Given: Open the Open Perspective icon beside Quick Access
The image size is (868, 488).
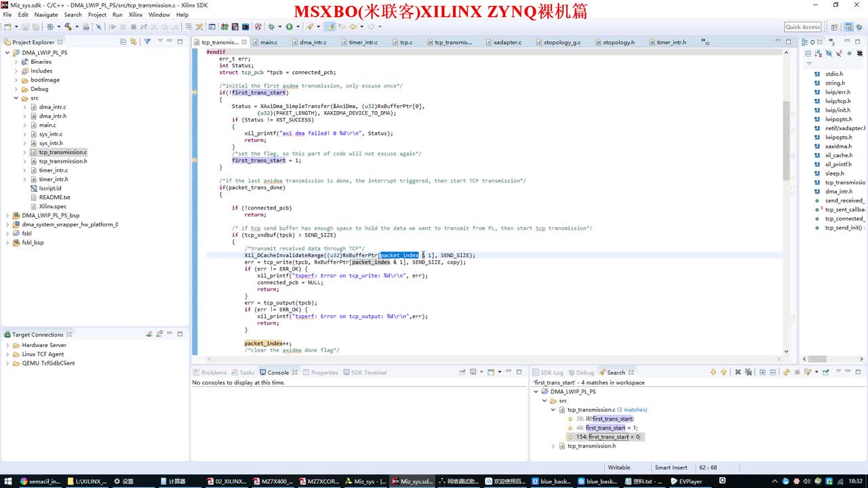Looking at the screenshot, I should [x=833, y=27].
